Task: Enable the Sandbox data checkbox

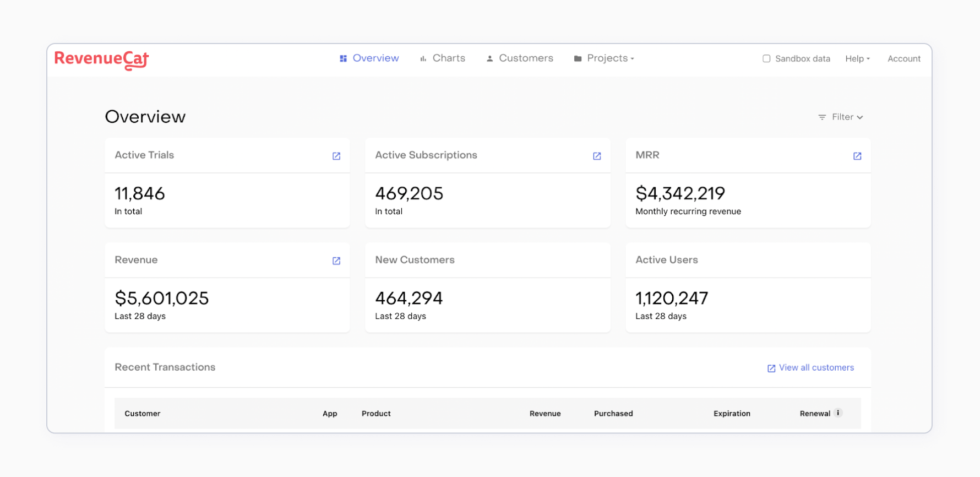Action: tap(766, 58)
